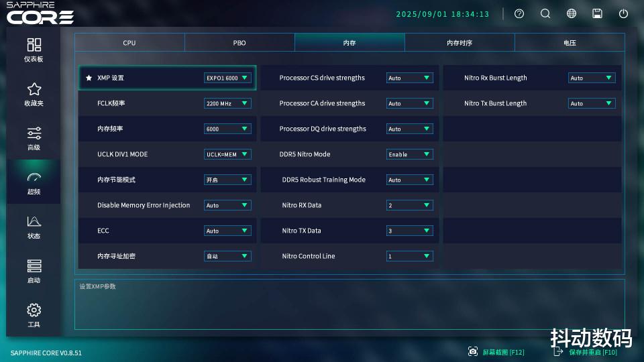Open DDR5 Robust Training Mode dropdown
This screenshot has width=644, height=362.
click(x=409, y=180)
